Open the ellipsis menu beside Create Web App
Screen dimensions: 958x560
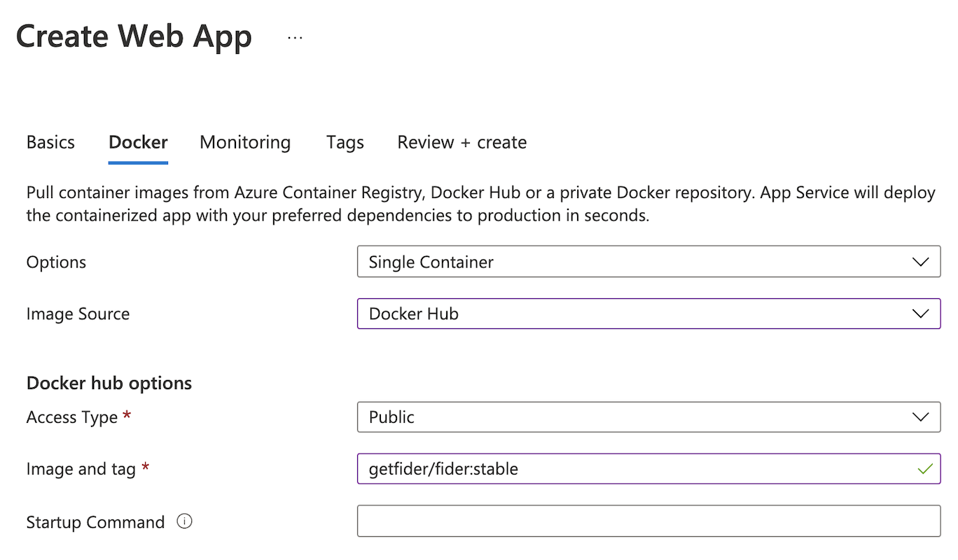pos(295,37)
